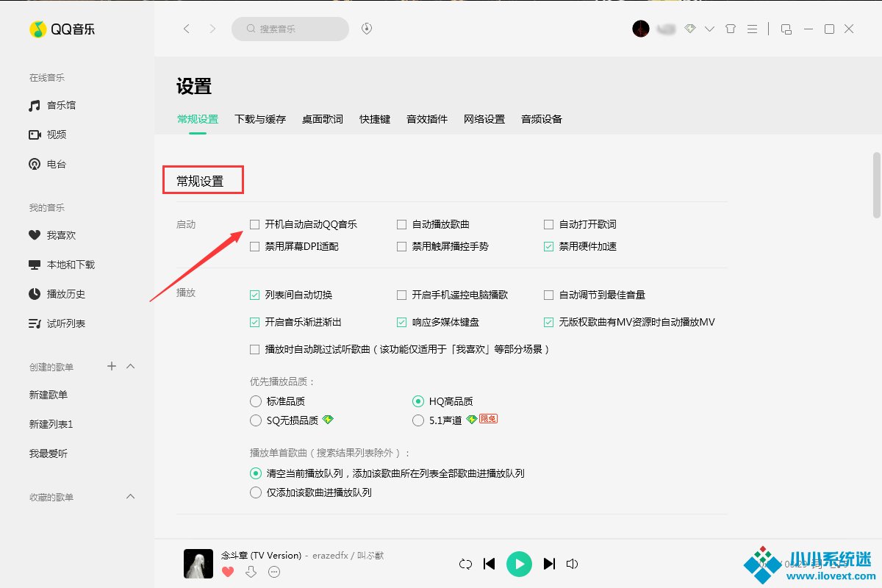Open the volume control speaker icon
This screenshot has width=882, height=588.
click(573, 564)
